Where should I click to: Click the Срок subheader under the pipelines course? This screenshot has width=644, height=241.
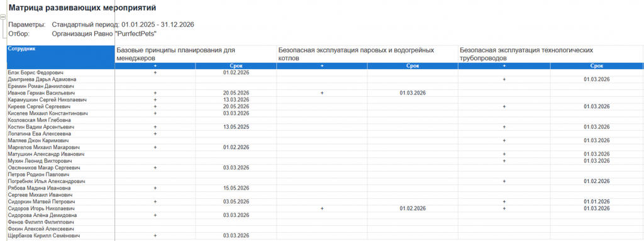click(596, 66)
